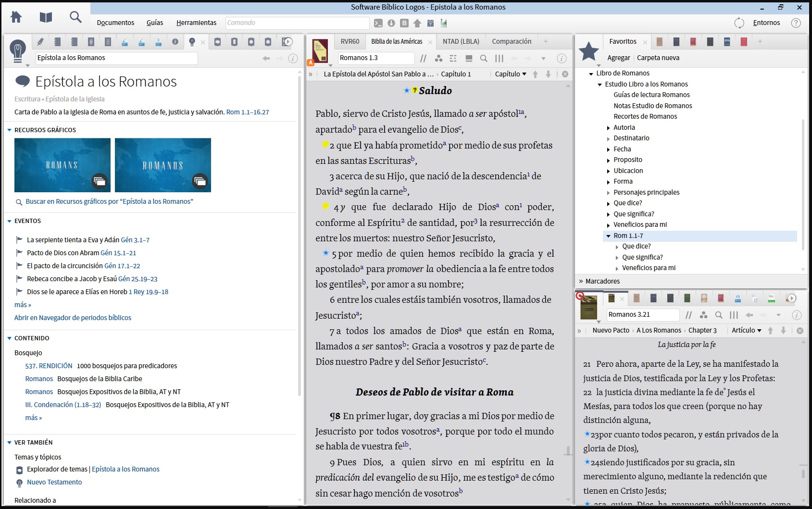Click the large lightbulb Factbook panel icon
Screen dimensions: 812x509
18,50
